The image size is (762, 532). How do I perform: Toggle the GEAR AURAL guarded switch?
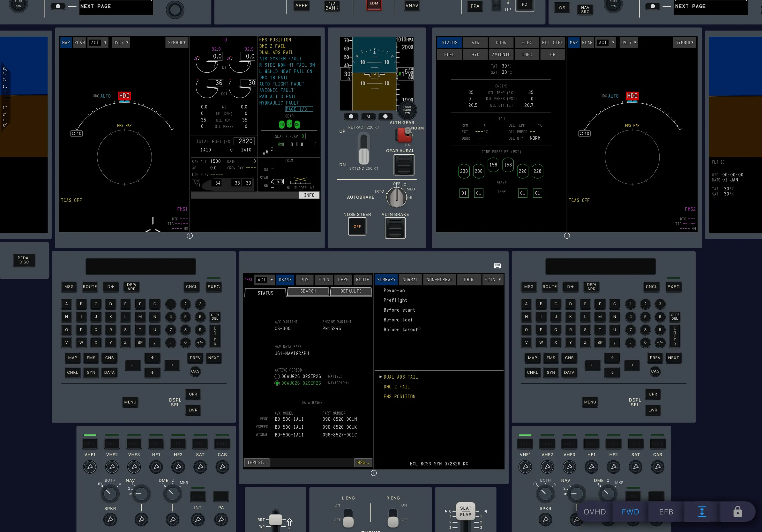pyautogui.click(x=404, y=165)
